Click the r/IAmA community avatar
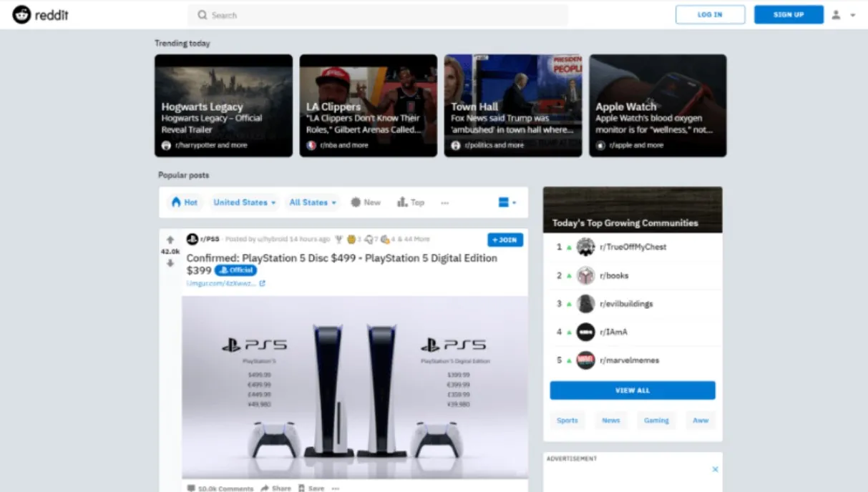The width and height of the screenshot is (868, 492). pyautogui.click(x=586, y=332)
